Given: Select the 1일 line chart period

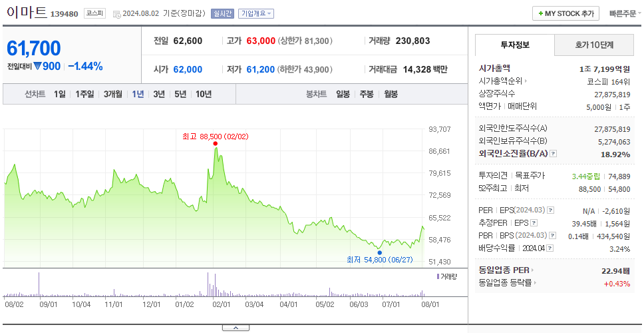Looking at the screenshot, I should click(60, 94).
